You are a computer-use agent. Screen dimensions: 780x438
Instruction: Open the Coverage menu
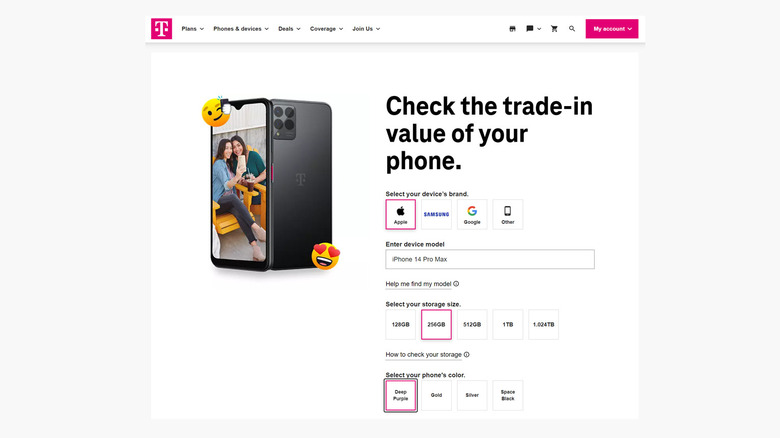(x=327, y=29)
